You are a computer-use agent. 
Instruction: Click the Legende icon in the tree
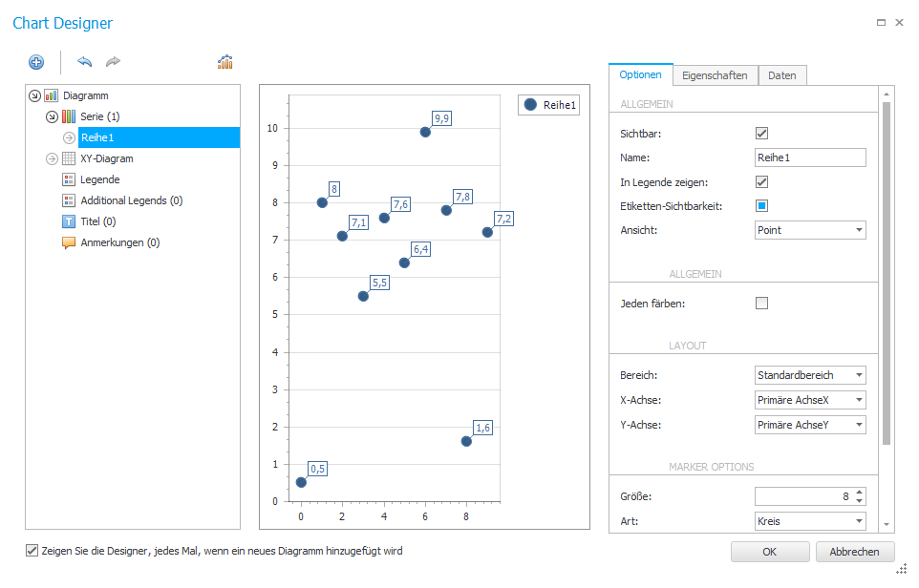point(69,179)
